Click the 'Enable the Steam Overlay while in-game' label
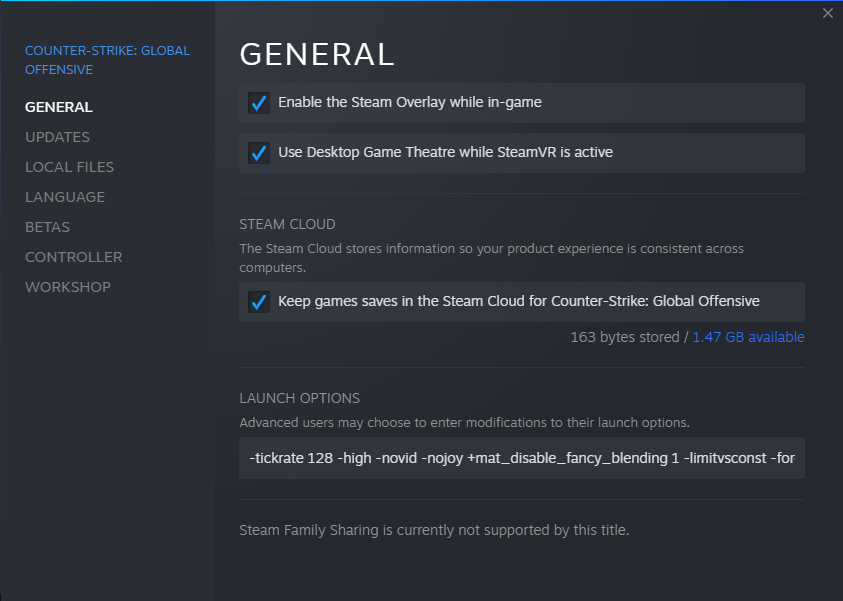The image size is (843, 601). 410,102
